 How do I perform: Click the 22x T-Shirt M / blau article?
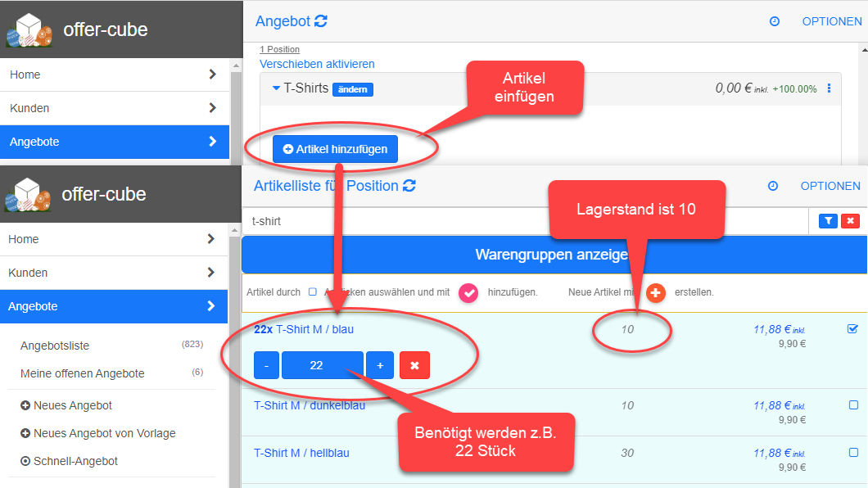tap(304, 329)
